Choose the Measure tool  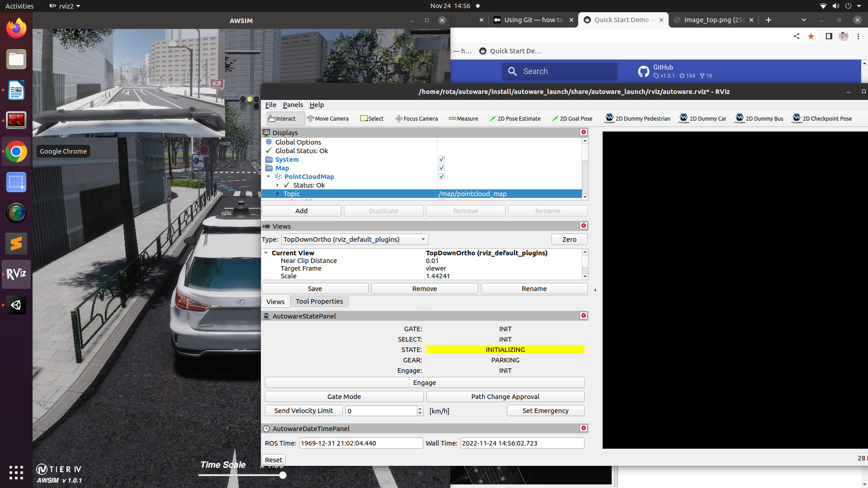463,118
